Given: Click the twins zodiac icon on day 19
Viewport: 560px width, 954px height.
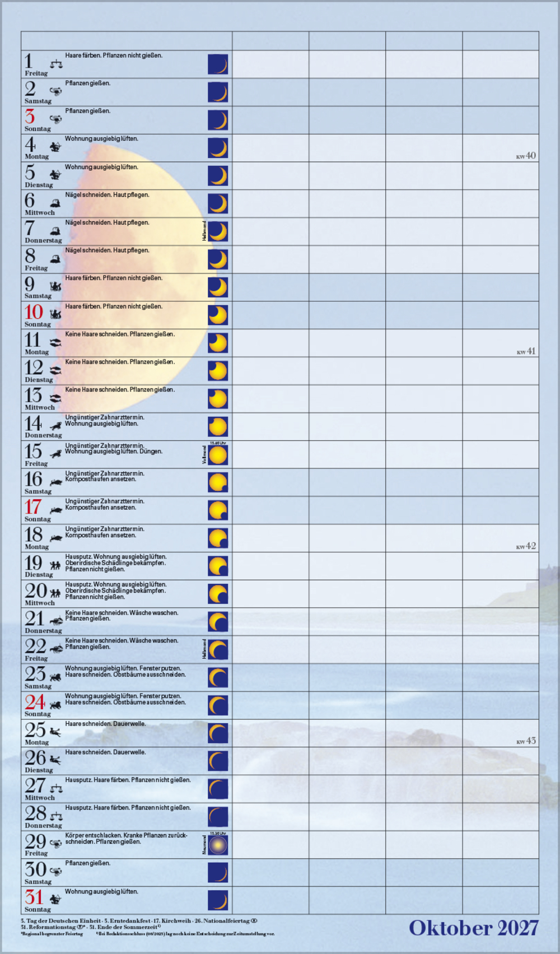Looking at the screenshot, I should [x=55, y=565].
